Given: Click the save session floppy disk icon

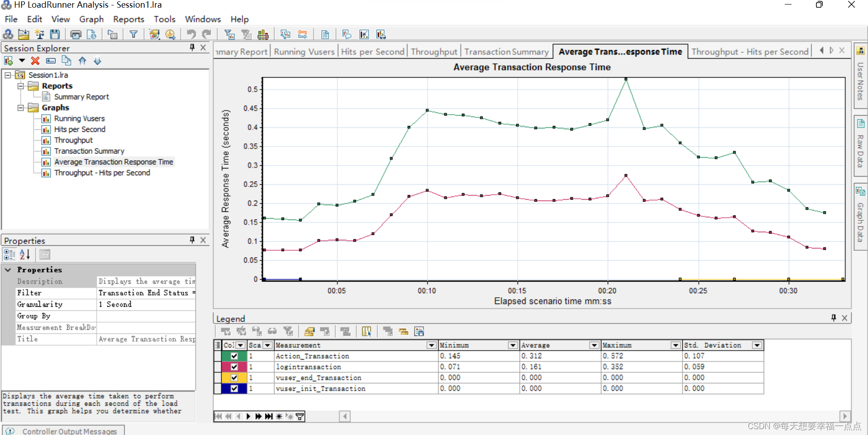Looking at the screenshot, I should (x=55, y=34).
